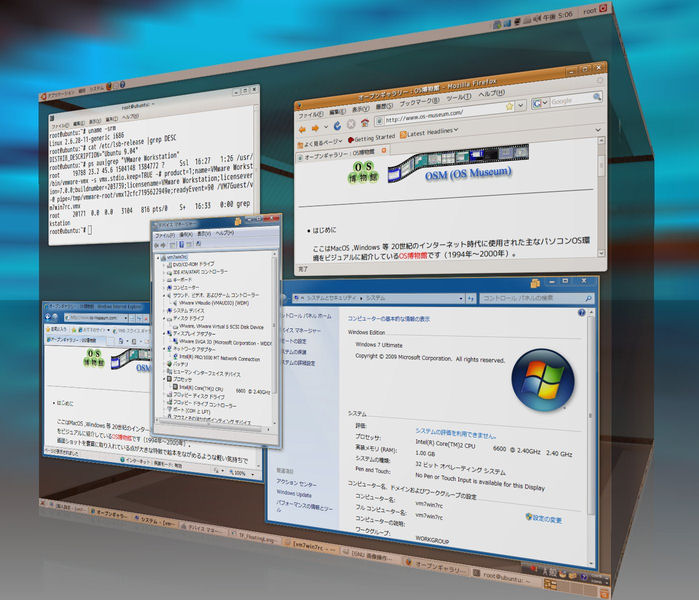Expand よく見るページ bookmark folder

coord(320,144)
